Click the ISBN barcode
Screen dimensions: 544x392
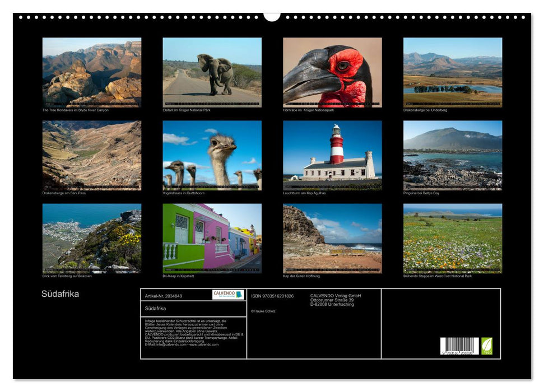(459, 346)
